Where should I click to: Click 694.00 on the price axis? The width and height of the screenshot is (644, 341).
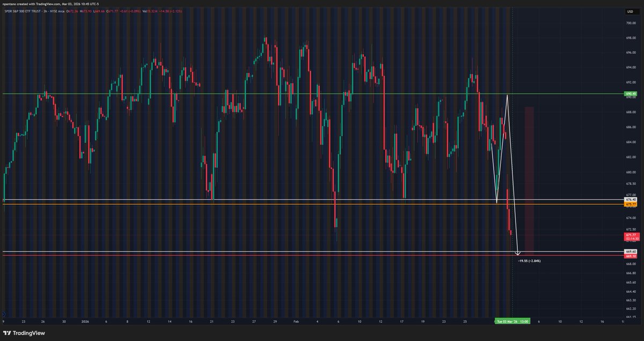[x=631, y=68]
